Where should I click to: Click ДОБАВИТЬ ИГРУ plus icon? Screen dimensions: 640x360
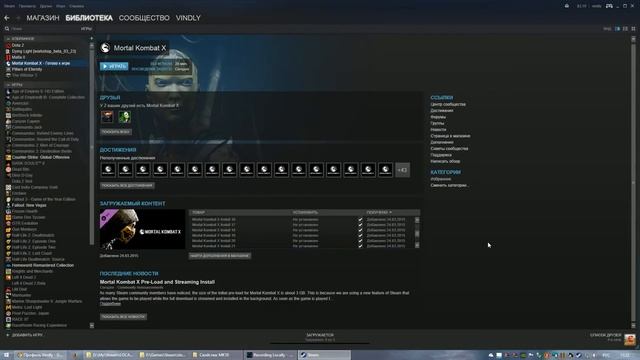(x=7, y=335)
